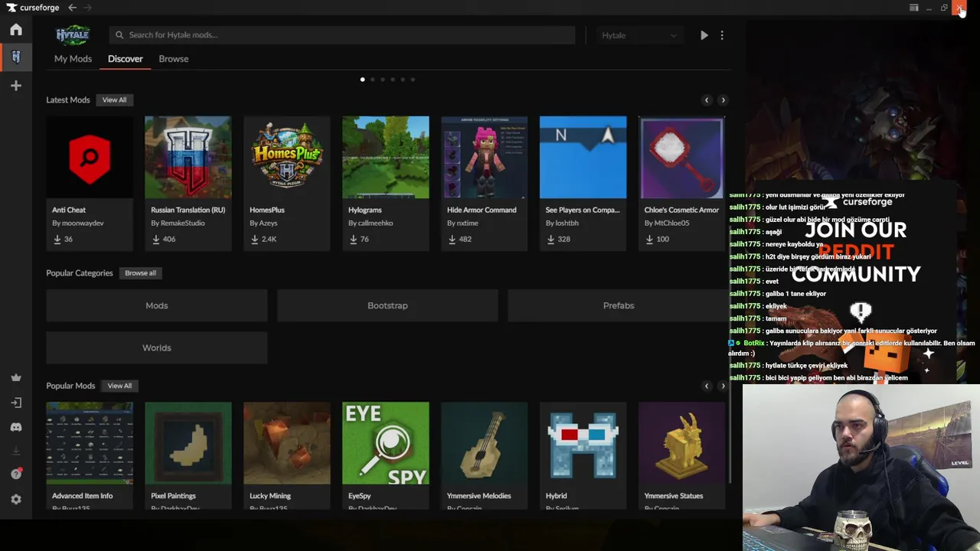Click download icon on Hylograms card

[354, 240]
